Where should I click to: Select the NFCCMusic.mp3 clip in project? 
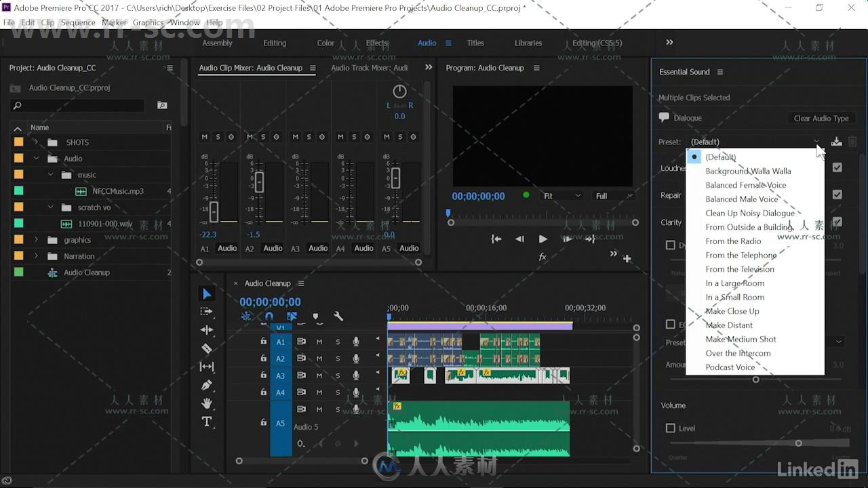118,191
